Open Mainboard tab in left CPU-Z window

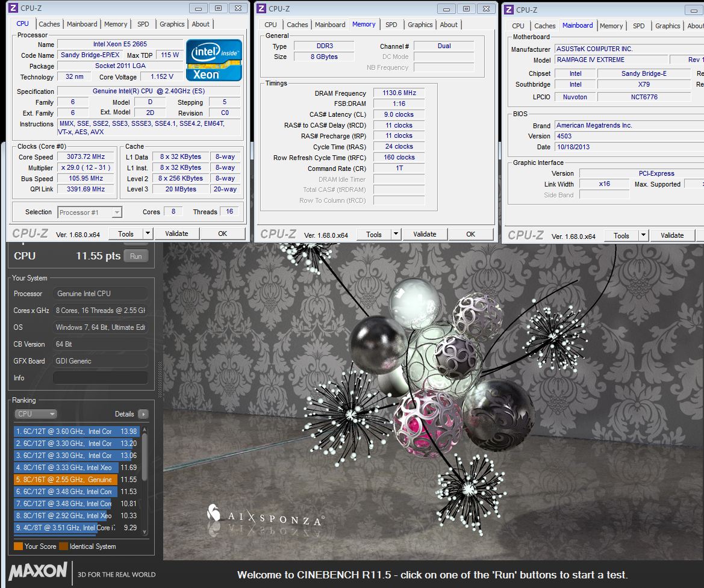coord(82,24)
